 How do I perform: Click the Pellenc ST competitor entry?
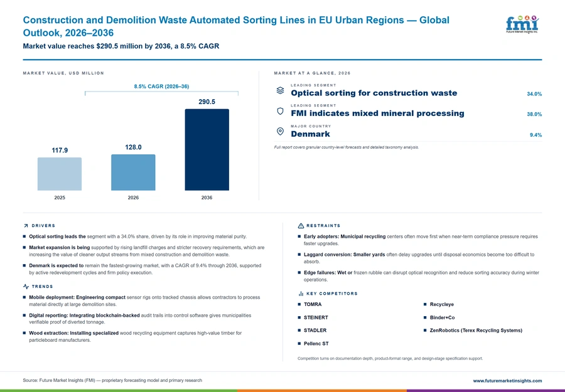(316, 344)
